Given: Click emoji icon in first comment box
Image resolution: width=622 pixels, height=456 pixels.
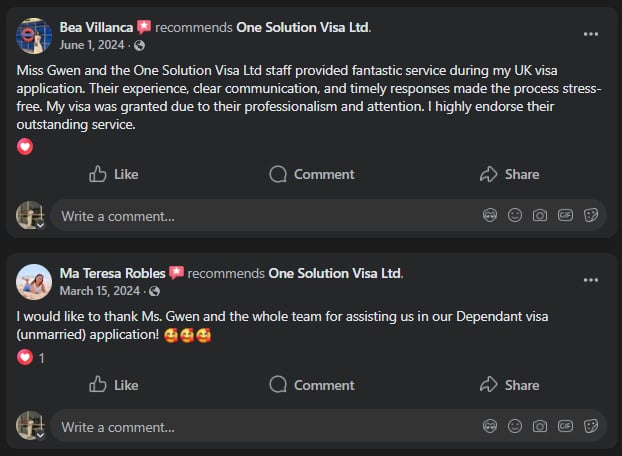Looking at the screenshot, I should (x=515, y=215).
